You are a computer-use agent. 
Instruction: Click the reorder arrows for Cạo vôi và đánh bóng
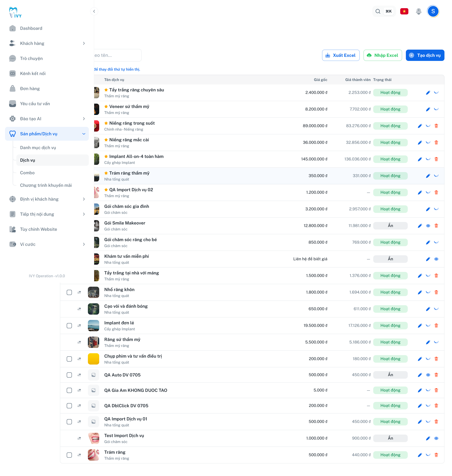tap(79, 309)
